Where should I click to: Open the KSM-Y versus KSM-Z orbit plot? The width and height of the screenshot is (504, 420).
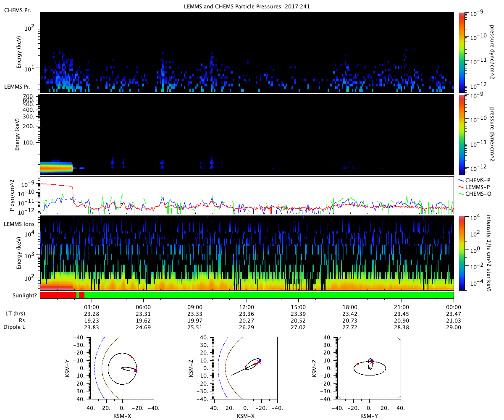click(369, 368)
